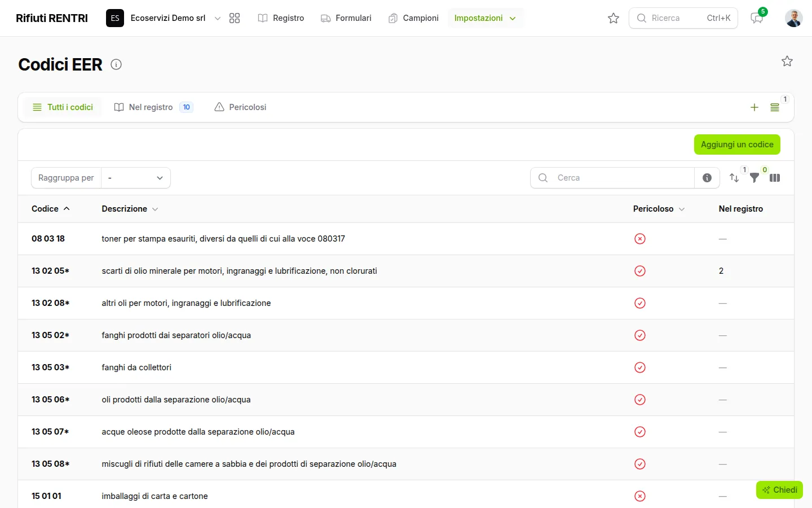Click Aggiungi un codice button
This screenshot has width=812, height=508.
point(737,144)
